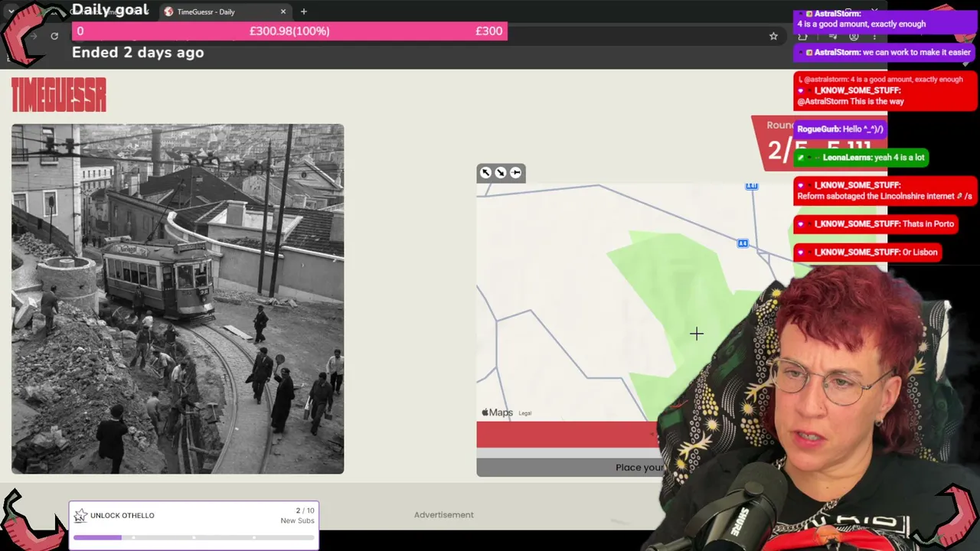Image resolution: width=980 pixels, height=551 pixels.
Task: Open a new browser tab
Action: pos(304,11)
